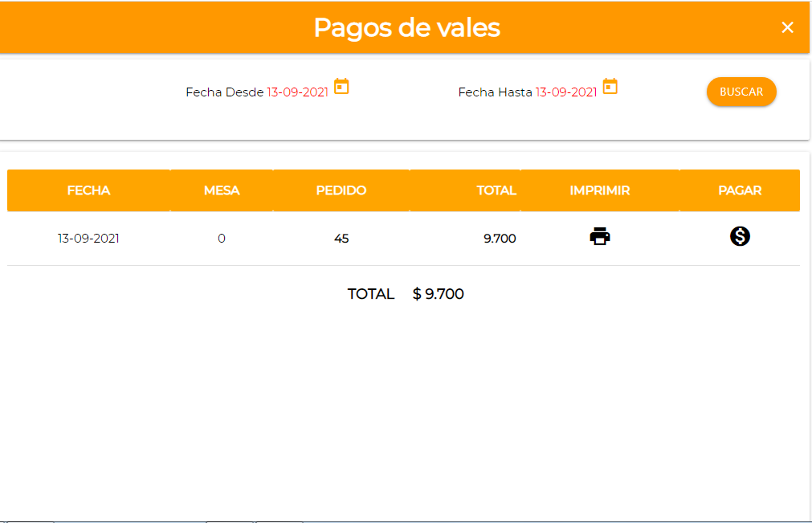
Task: Click the PEDIDO column header
Action: click(341, 190)
